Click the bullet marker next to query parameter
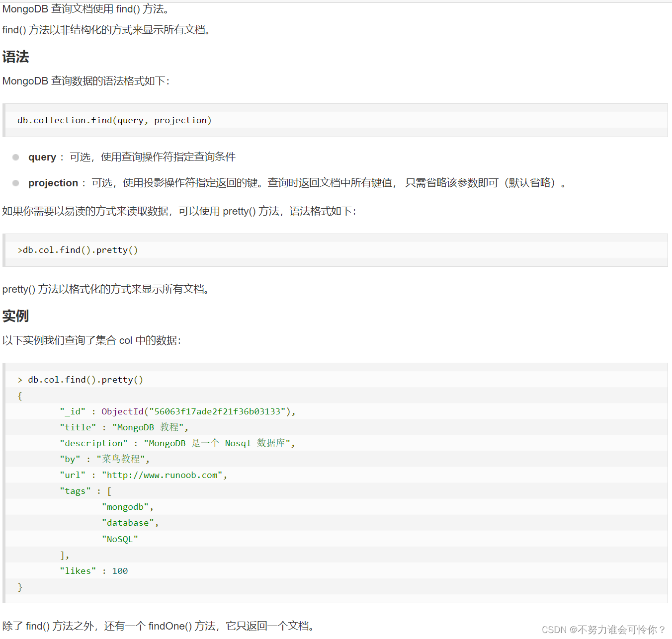This screenshot has height=639, width=672. [15, 157]
